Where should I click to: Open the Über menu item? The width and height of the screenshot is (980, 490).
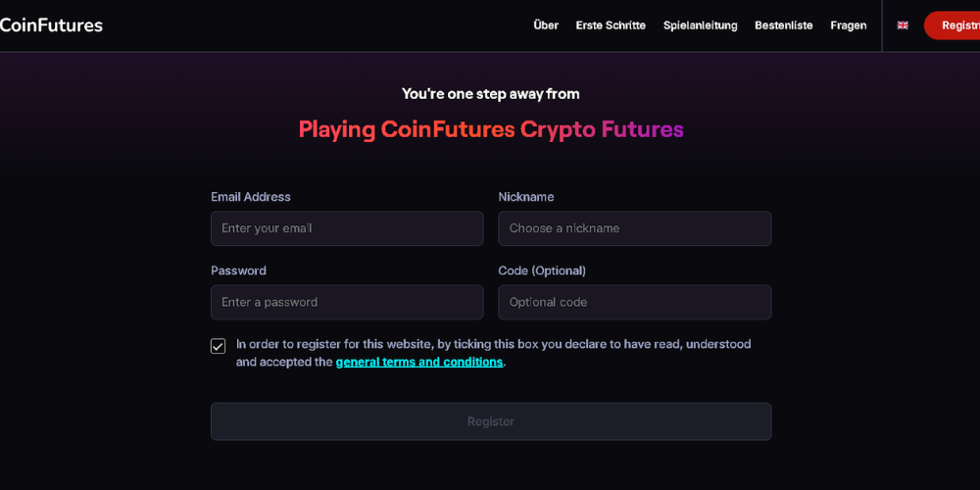(x=546, y=25)
